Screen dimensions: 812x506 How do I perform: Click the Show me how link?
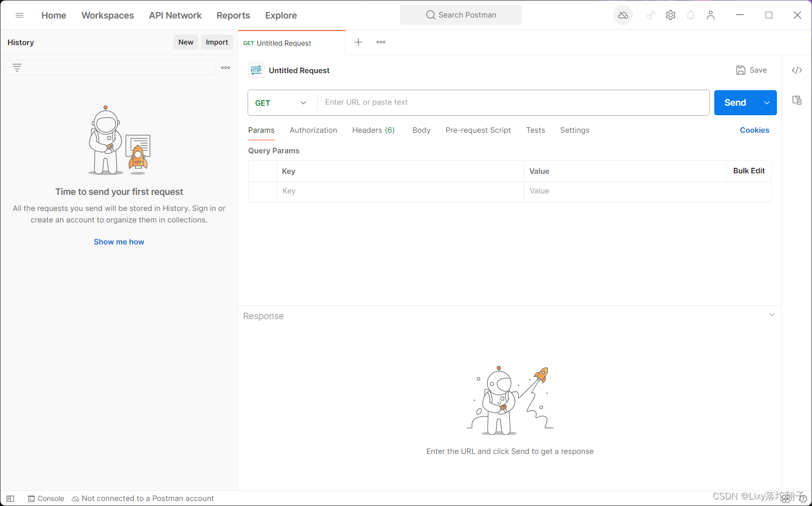coord(119,242)
